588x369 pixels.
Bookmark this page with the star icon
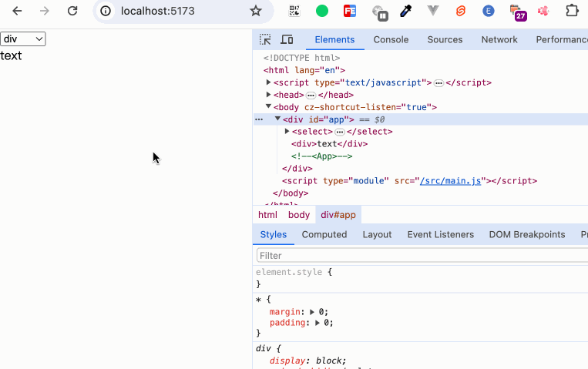coord(256,11)
